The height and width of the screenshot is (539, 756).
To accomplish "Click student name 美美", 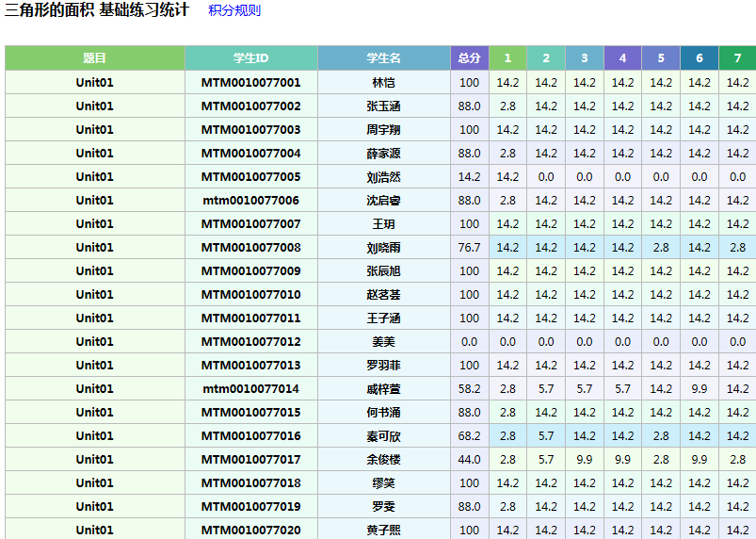I will coord(384,342).
